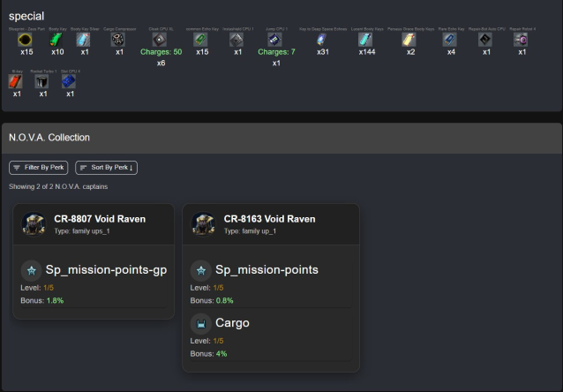Click the Blueprint Zeus Part icon
Viewport: 563px width, 392px height.
(26, 39)
